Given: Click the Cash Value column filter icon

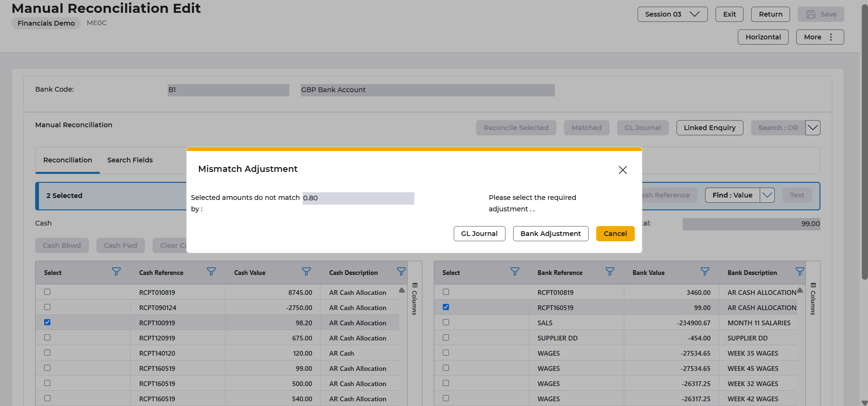Looking at the screenshot, I should pyautogui.click(x=306, y=272).
